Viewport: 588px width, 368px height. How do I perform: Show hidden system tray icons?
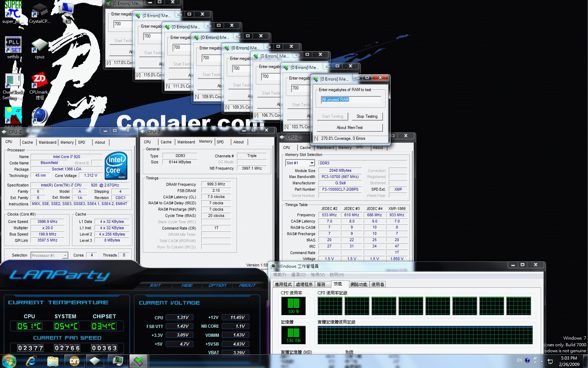(x=541, y=361)
